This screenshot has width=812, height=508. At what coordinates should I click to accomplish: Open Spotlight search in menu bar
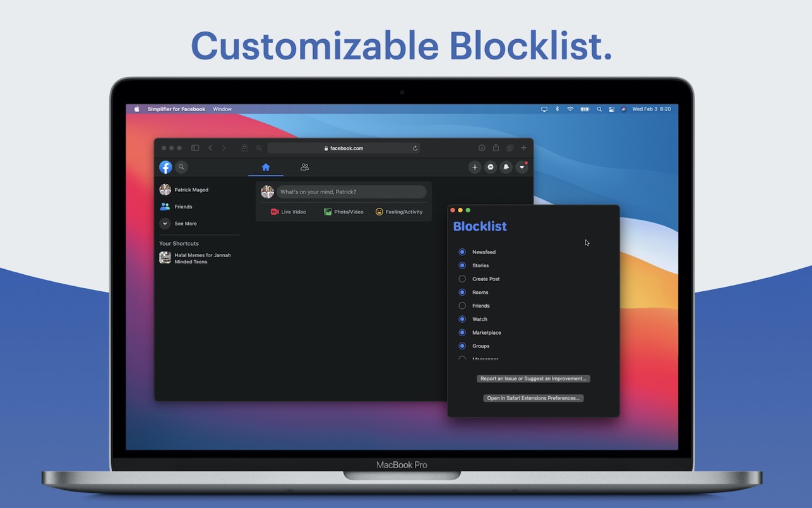click(599, 109)
